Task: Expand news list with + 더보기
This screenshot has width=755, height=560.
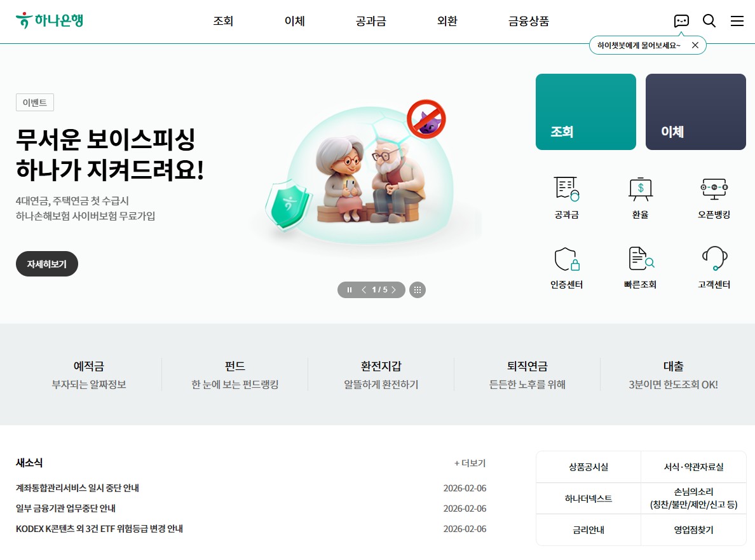Action: click(470, 463)
